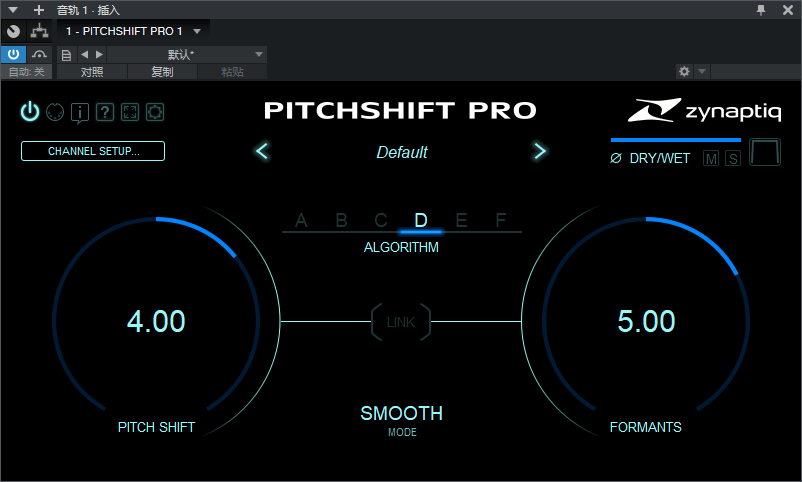Select algorithm E
Viewport: 802px width, 482px height.
point(461,221)
